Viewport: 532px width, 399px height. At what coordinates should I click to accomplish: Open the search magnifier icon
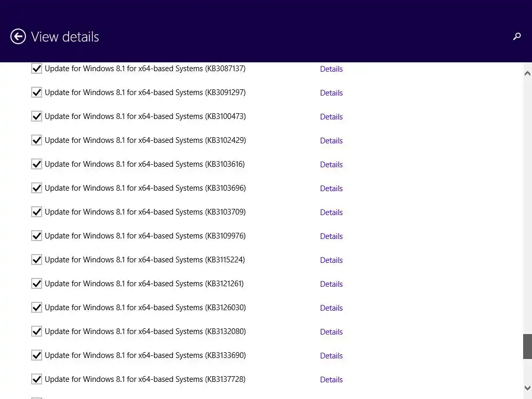click(517, 36)
